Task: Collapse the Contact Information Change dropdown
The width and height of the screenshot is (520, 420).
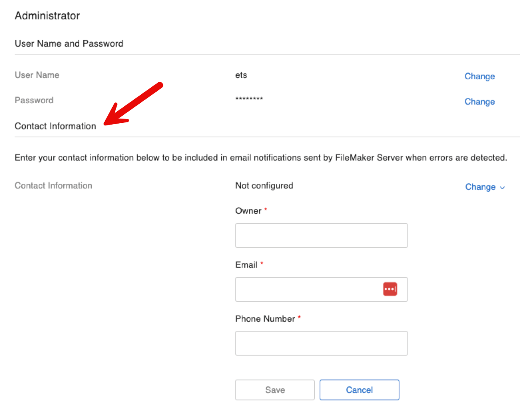Action: click(485, 187)
